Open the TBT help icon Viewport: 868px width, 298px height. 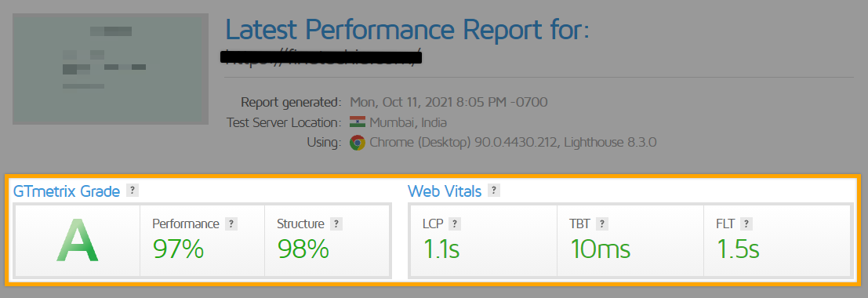click(601, 223)
